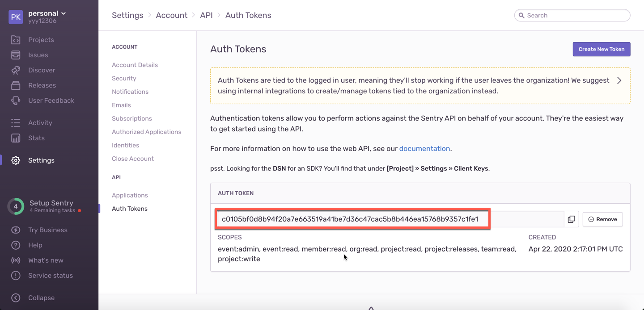The image size is (644, 310).
Task: Remove the existing auth token
Action: (602, 219)
